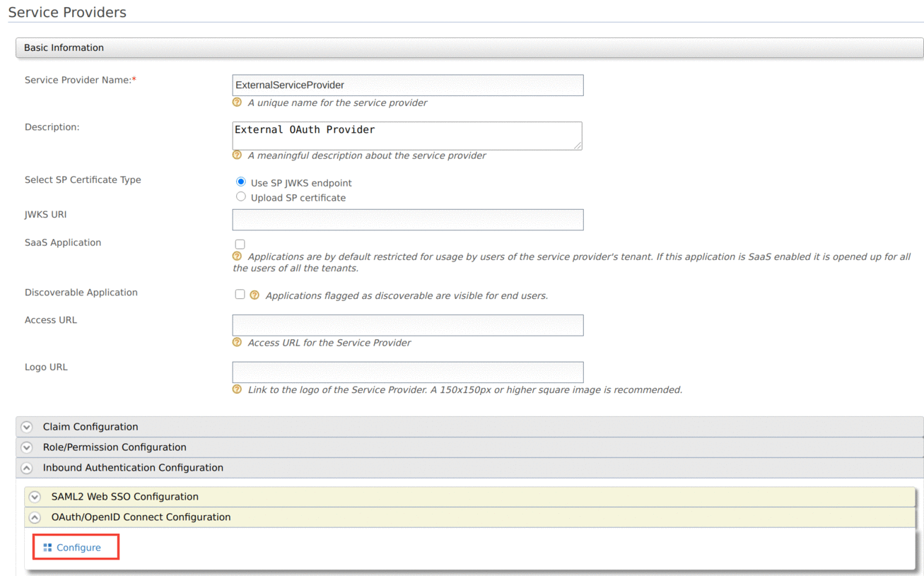Enable the Discoverable Application checkbox

[x=240, y=294]
